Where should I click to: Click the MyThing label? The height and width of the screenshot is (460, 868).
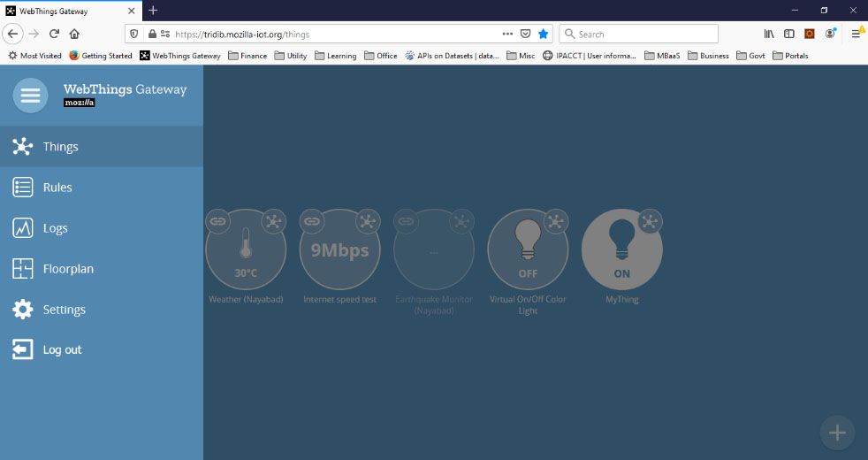[622, 299]
